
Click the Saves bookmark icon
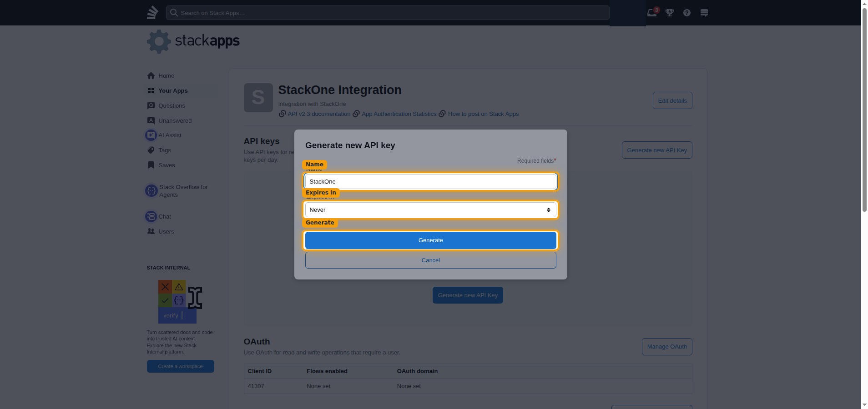(x=151, y=165)
